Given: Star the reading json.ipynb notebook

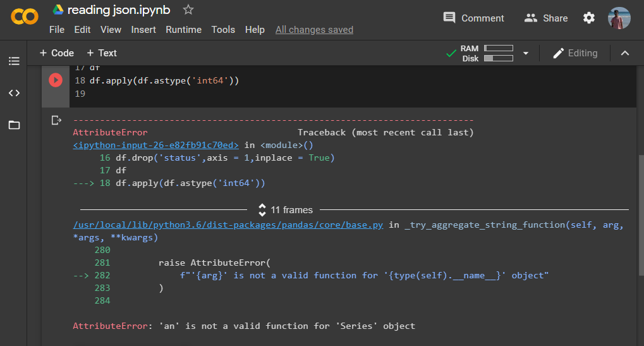Looking at the screenshot, I should click(x=188, y=9).
